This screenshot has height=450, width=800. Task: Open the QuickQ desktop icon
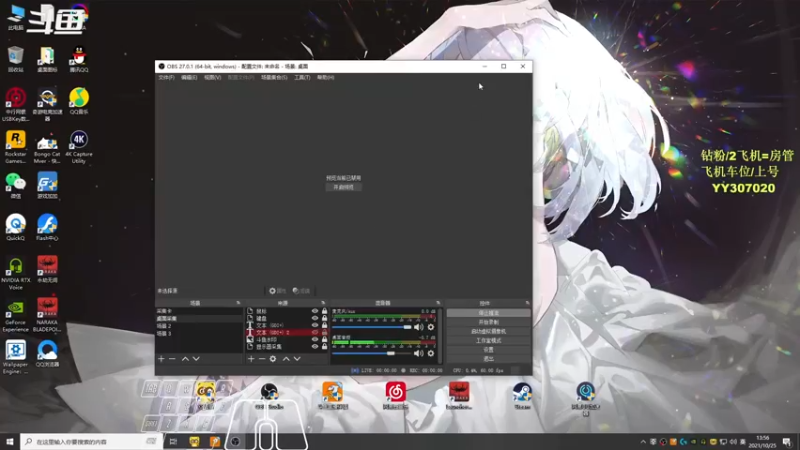[15, 228]
